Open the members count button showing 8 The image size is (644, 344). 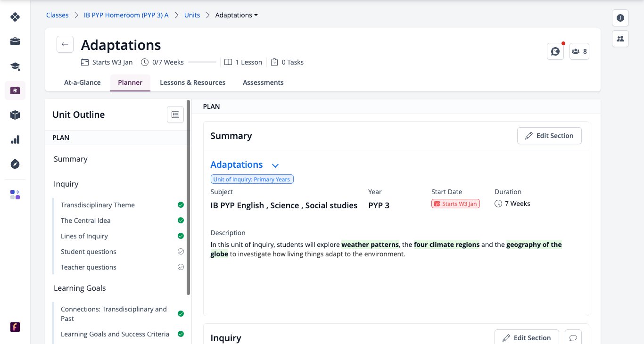tap(579, 51)
